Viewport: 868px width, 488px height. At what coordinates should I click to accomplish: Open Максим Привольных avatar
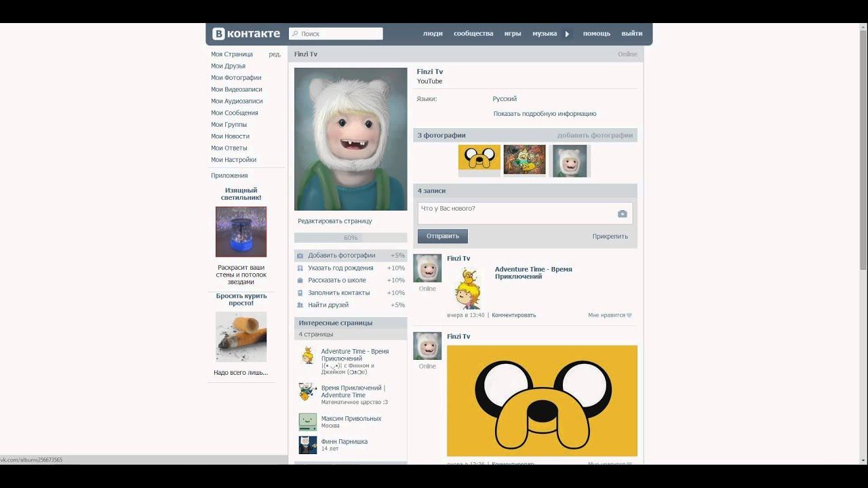pos(308,422)
